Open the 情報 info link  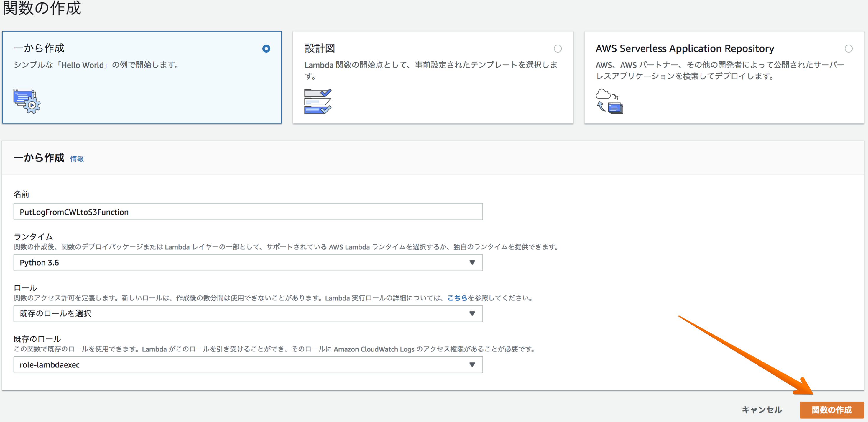coord(77,159)
